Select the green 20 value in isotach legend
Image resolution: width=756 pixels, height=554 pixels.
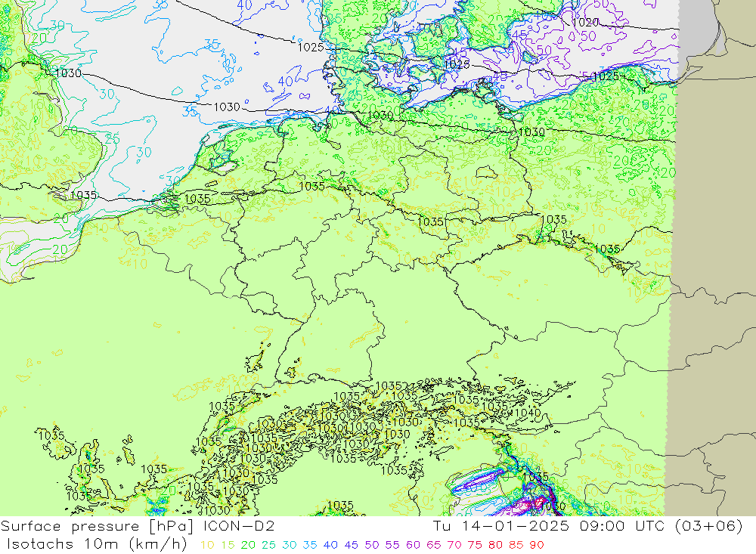pyautogui.click(x=248, y=546)
